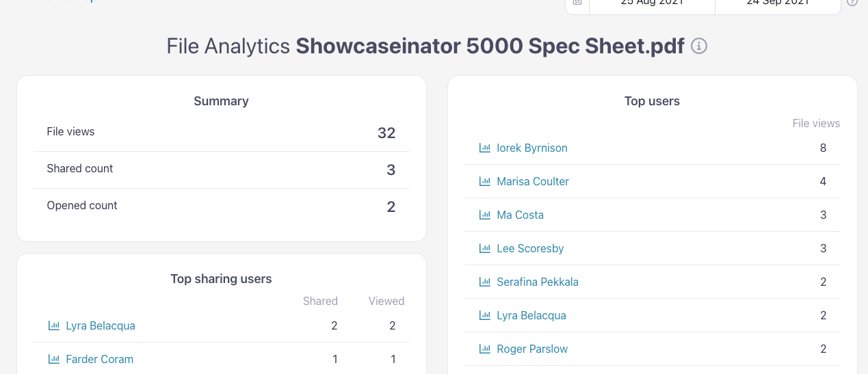Click the help icon beside the date range
This screenshot has width=868, height=374.
pos(852,2)
